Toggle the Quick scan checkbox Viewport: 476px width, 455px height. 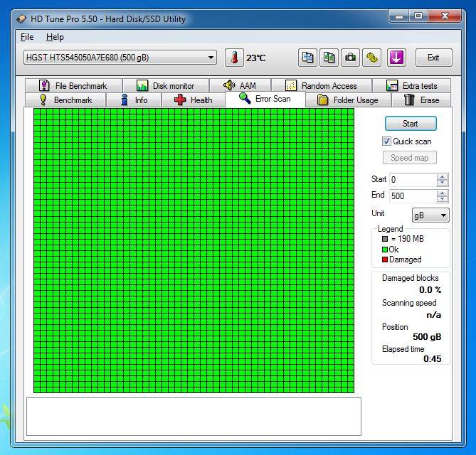(x=386, y=141)
